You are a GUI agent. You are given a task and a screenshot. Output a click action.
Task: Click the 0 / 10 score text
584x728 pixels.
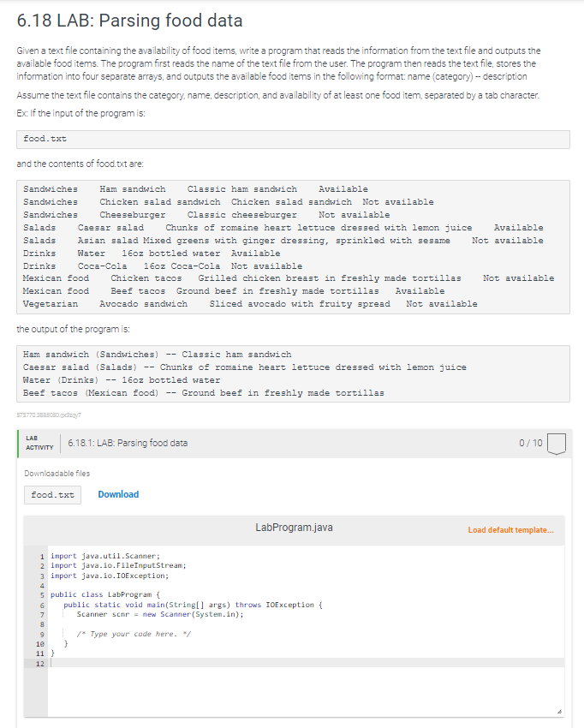tap(531, 443)
